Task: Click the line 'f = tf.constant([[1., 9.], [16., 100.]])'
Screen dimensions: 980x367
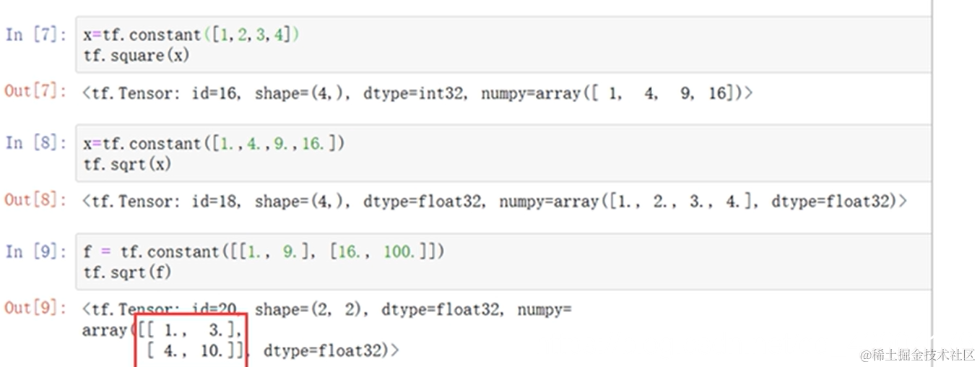Action: click(264, 251)
